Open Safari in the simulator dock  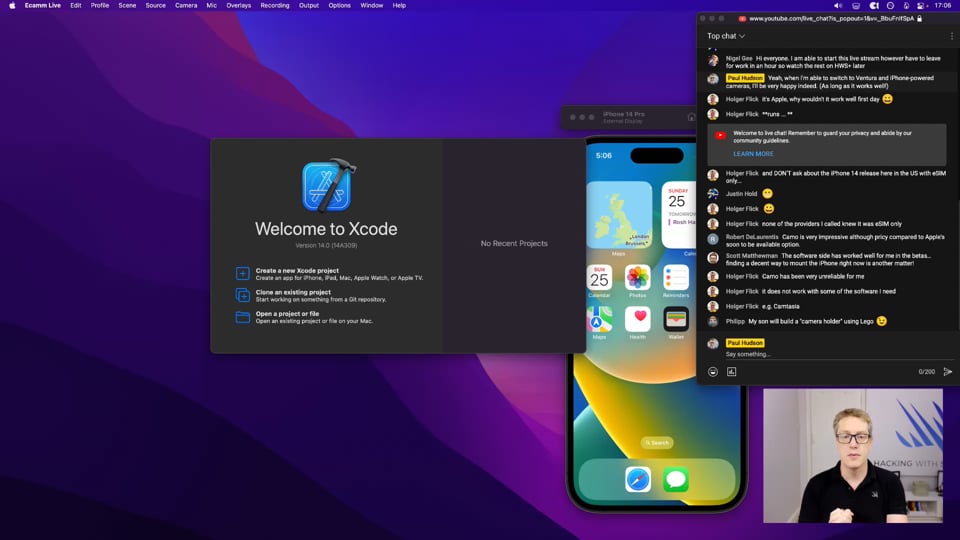(x=638, y=479)
